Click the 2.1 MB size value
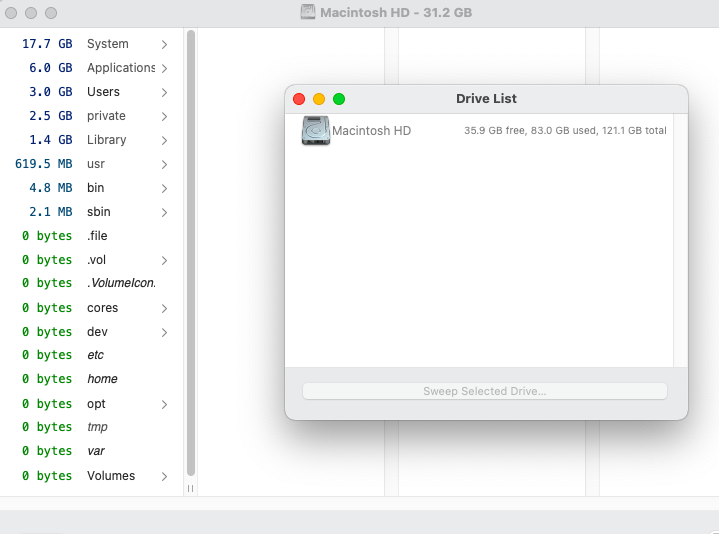Viewport: 719px width, 534px height. click(51, 212)
